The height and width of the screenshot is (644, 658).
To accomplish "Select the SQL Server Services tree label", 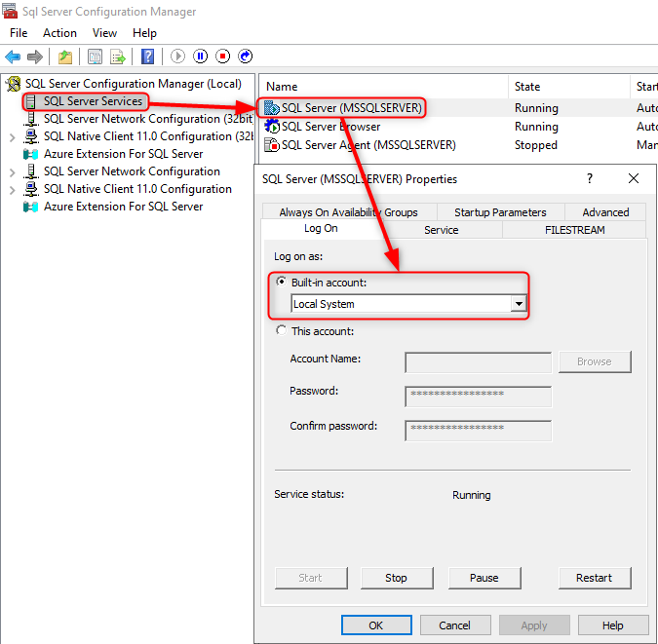I will click(x=93, y=101).
